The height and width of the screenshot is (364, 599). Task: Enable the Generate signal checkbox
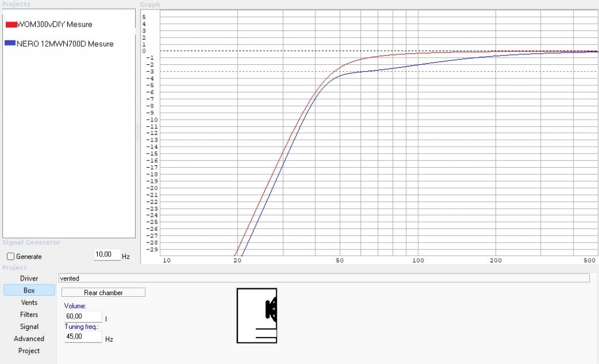tap(11, 256)
